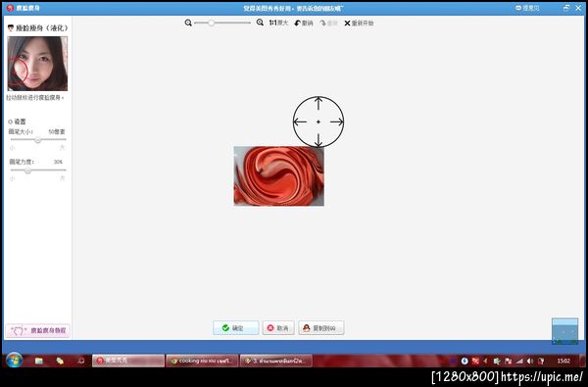Close the face slimming window
The width and height of the screenshot is (588, 387).
click(x=578, y=8)
